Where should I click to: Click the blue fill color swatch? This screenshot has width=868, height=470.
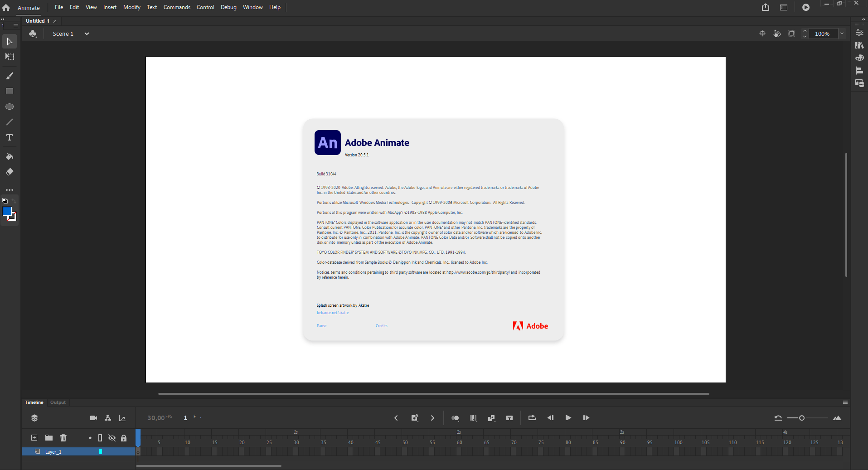[x=7, y=212]
